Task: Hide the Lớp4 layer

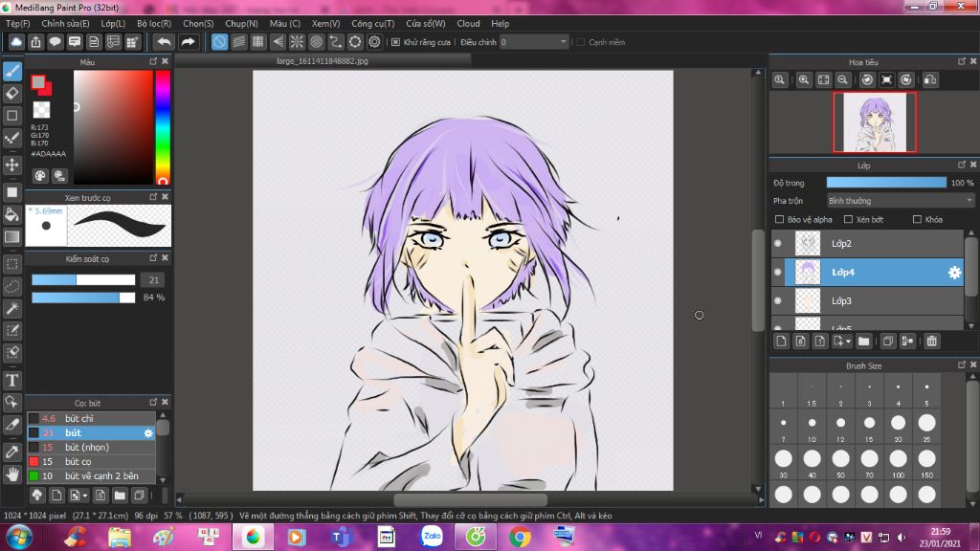Action: pyautogui.click(x=778, y=272)
